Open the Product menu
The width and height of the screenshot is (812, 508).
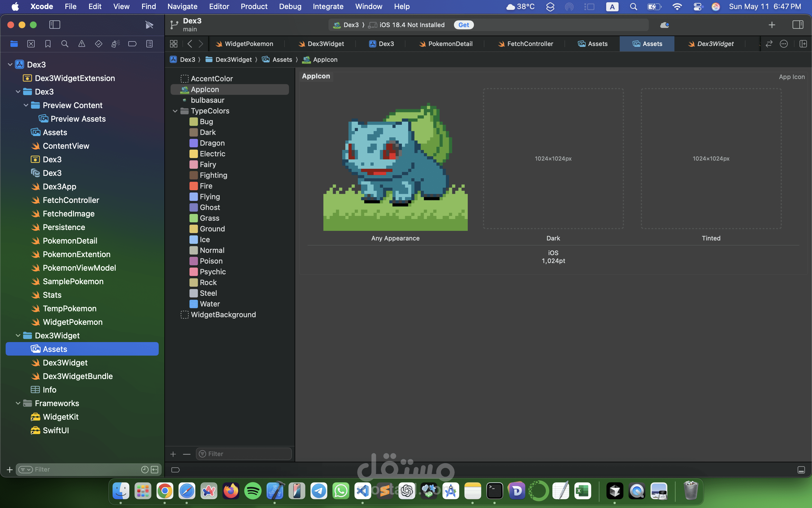254,6
